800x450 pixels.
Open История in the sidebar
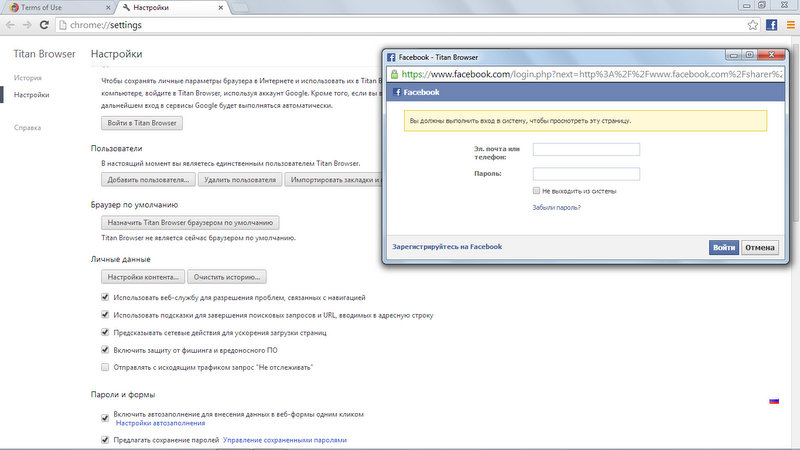point(28,78)
